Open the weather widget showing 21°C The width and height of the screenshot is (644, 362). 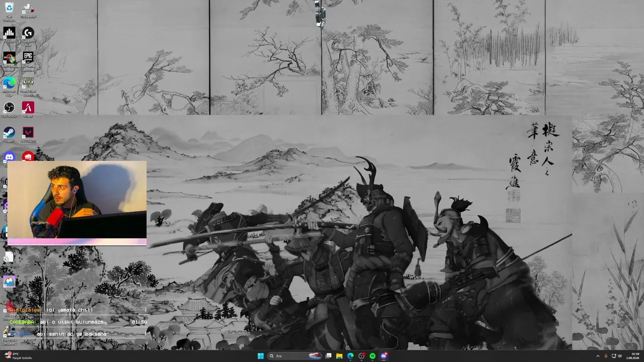pyautogui.click(x=18, y=356)
